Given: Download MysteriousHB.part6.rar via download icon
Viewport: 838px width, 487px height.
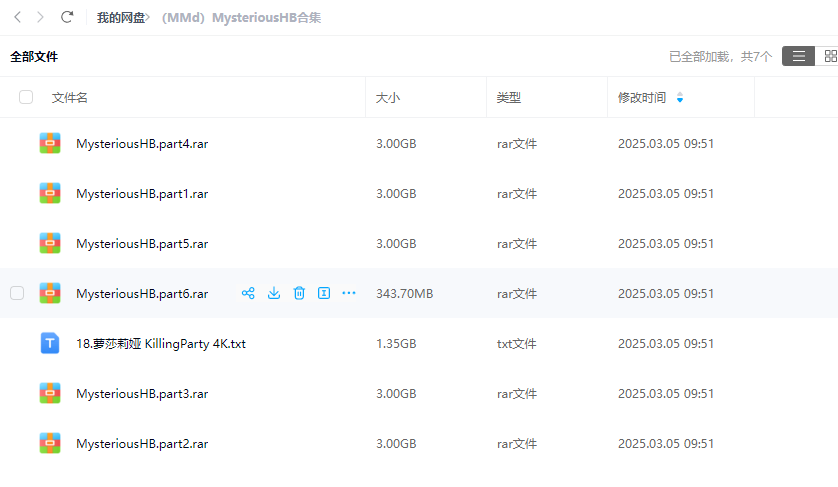Looking at the screenshot, I should pyautogui.click(x=273, y=293).
